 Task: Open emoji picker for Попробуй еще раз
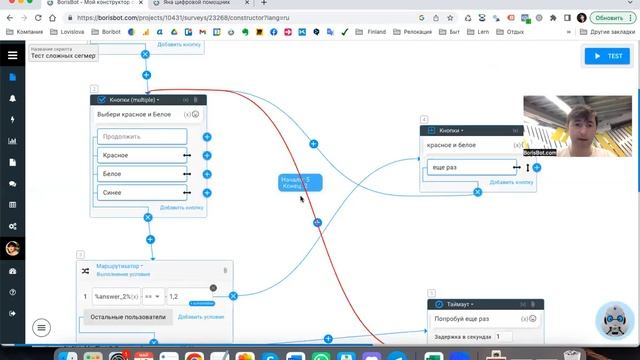(533, 319)
